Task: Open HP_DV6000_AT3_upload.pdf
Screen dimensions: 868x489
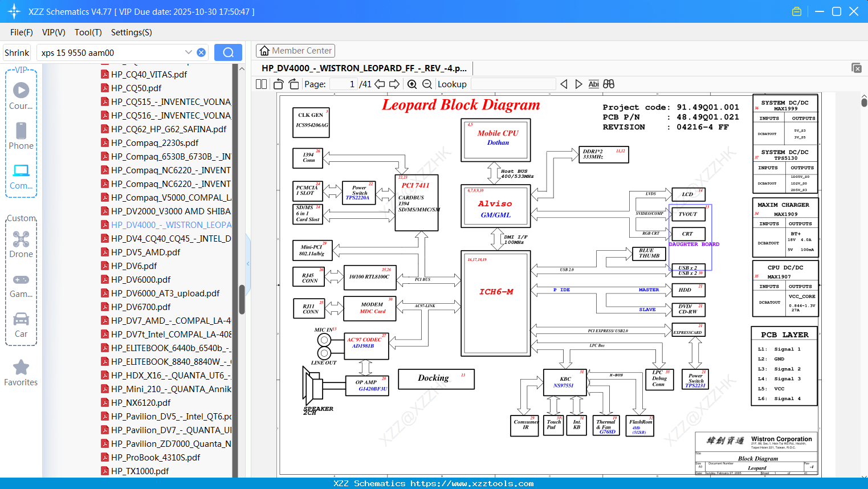Action: point(165,293)
